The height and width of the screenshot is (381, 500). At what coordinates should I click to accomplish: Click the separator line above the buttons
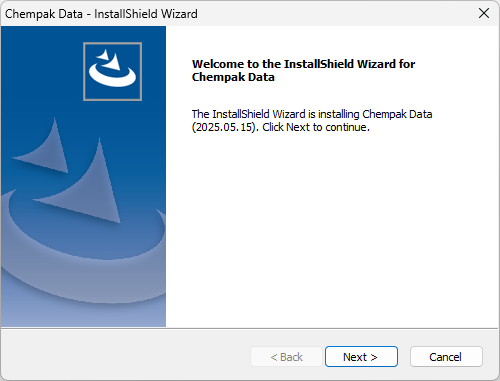(250, 328)
